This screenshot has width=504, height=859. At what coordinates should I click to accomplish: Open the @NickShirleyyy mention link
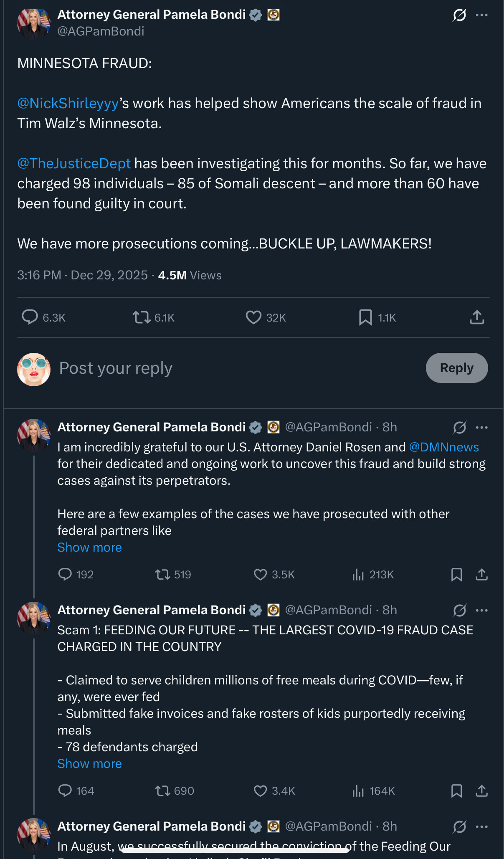coord(68,103)
